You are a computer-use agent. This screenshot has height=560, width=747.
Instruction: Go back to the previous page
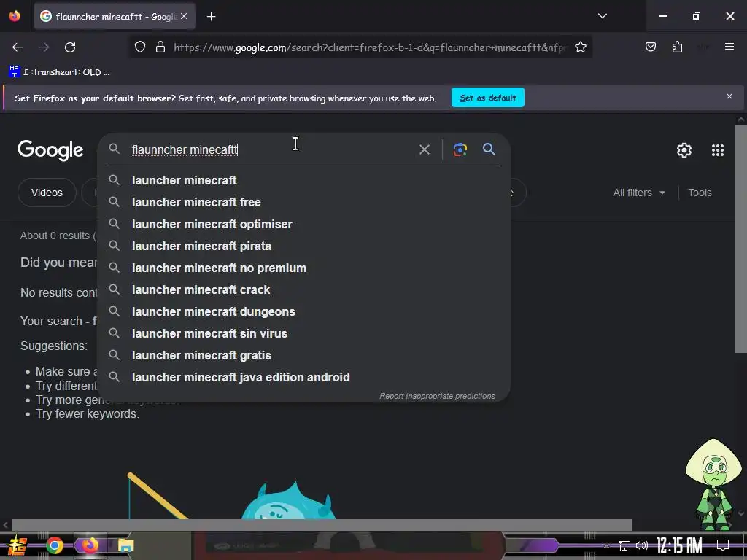point(18,47)
